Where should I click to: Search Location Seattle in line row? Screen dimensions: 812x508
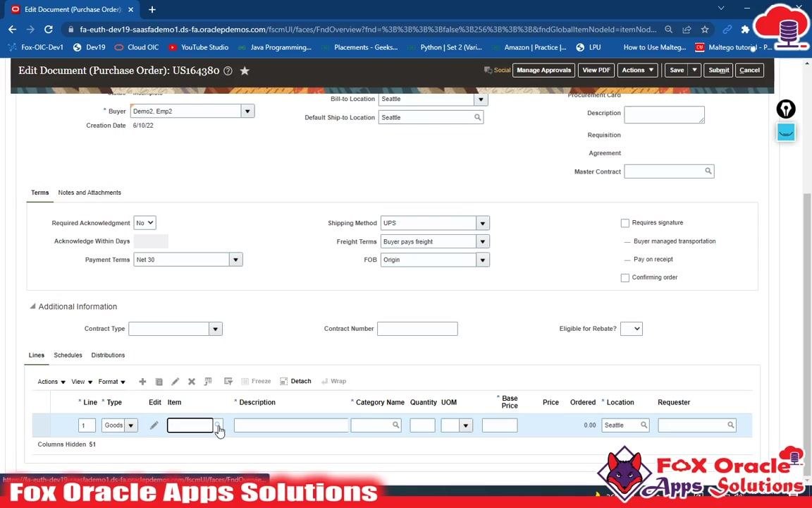[x=644, y=425]
